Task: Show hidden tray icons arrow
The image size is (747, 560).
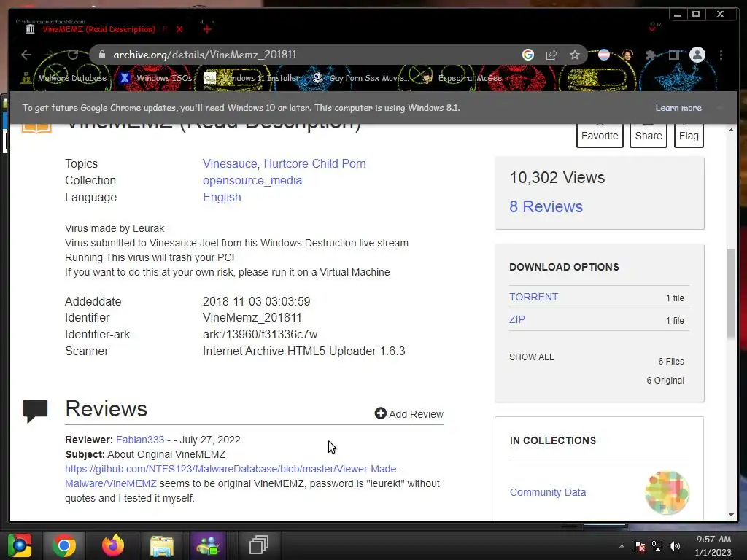Action: coord(622,546)
